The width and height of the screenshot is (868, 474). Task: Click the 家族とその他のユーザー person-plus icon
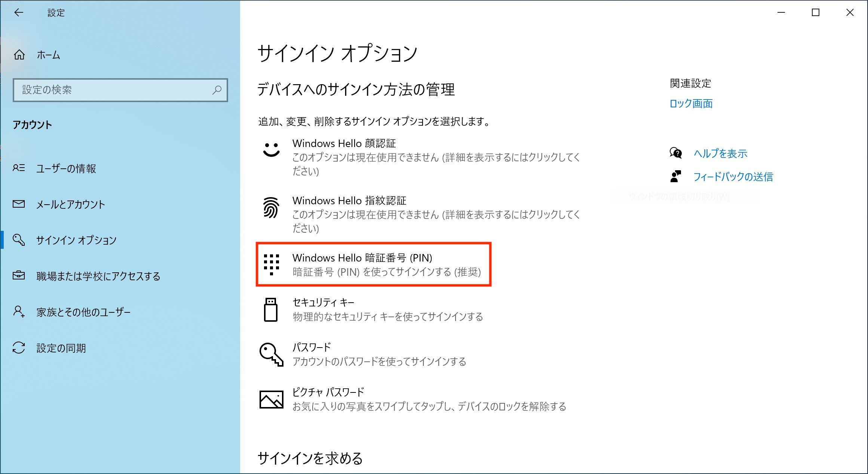[19, 311]
